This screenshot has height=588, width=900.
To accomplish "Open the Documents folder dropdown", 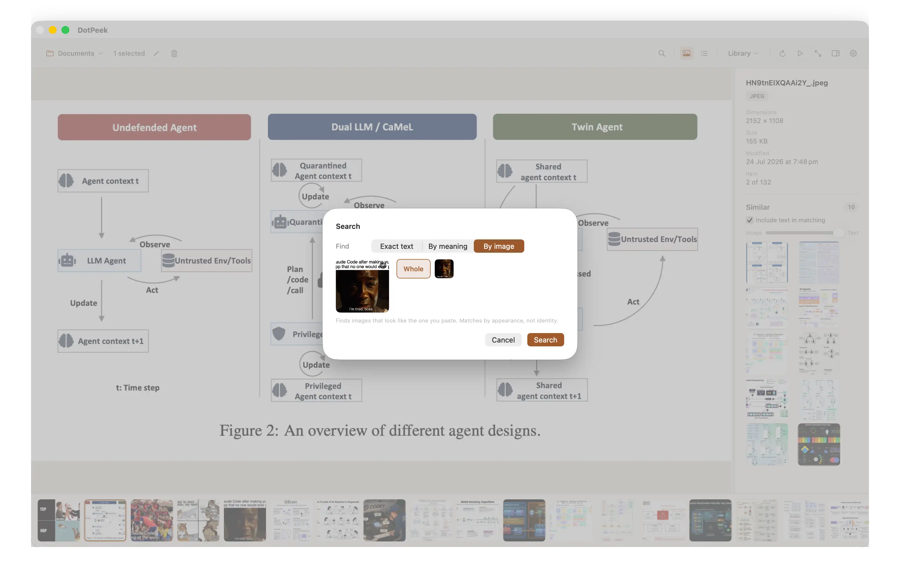I will coord(75,53).
